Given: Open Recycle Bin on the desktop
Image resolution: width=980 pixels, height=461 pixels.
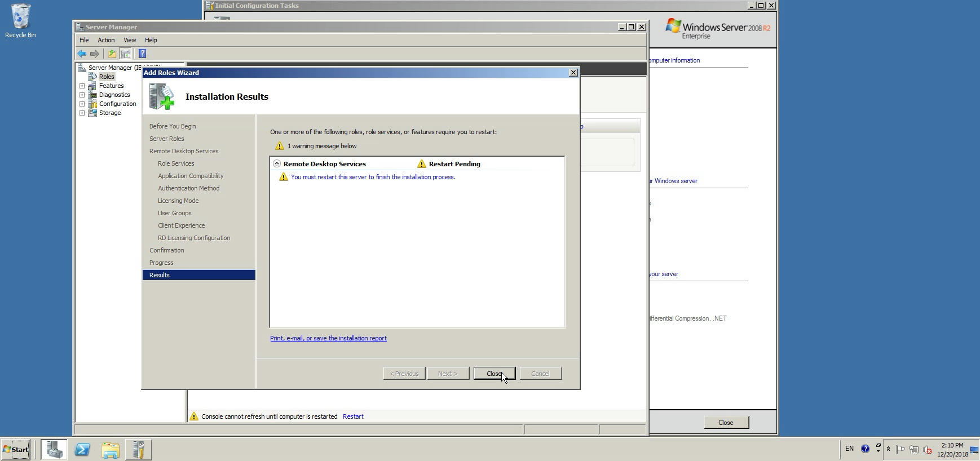Looking at the screenshot, I should [x=20, y=21].
